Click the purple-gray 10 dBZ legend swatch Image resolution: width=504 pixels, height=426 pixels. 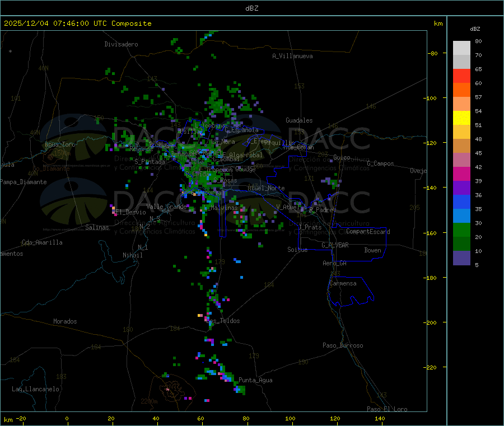pyautogui.click(x=461, y=258)
